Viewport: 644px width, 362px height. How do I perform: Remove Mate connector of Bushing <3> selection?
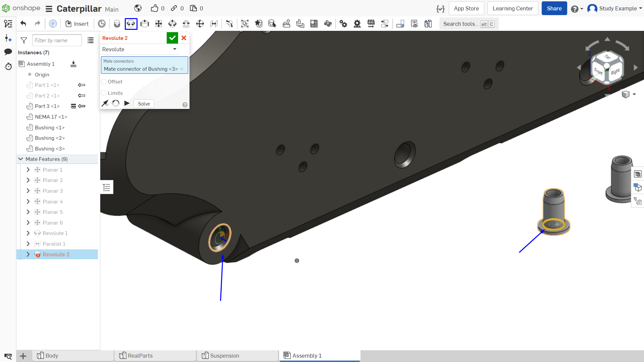coord(182,69)
